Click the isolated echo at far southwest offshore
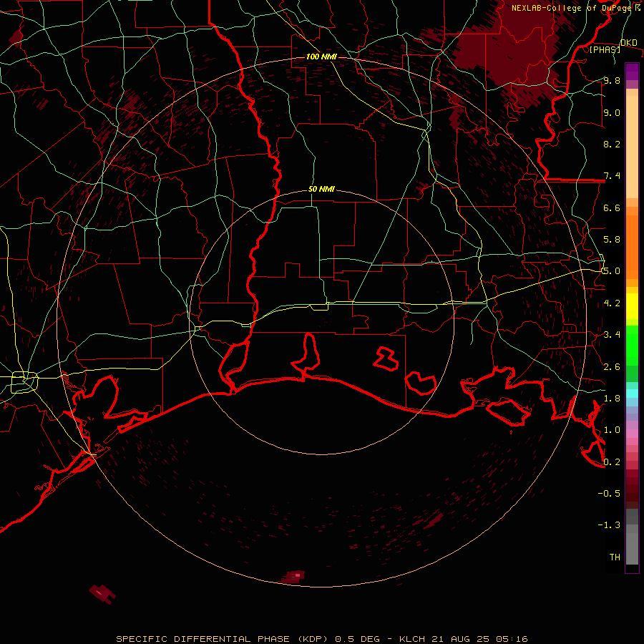The image size is (644, 644). pos(102,594)
